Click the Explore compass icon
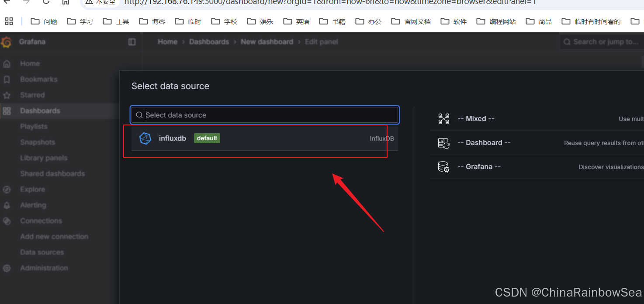Screen dimensions: 644x304 [x=7, y=190]
